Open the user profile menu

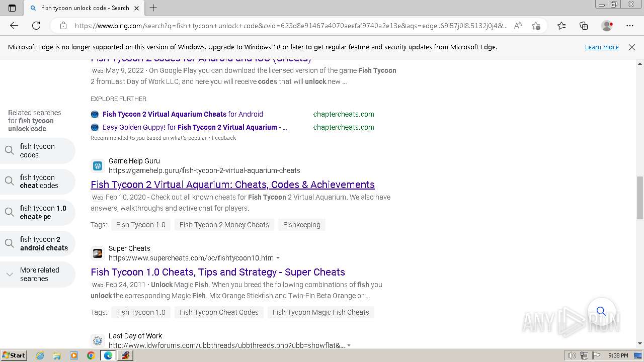point(607,26)
